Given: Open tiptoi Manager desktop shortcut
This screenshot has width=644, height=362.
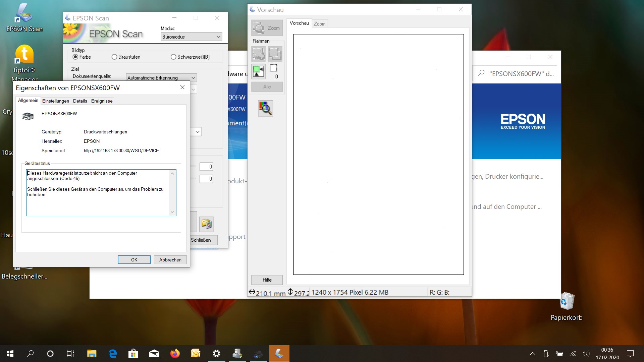Looking at the screenshot, I should 24,62.
